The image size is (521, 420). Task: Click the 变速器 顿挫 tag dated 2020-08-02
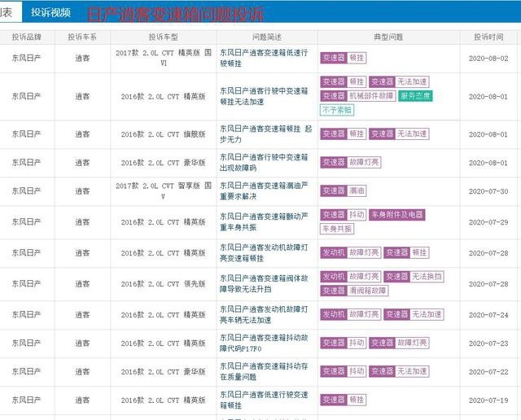point(344,58)
